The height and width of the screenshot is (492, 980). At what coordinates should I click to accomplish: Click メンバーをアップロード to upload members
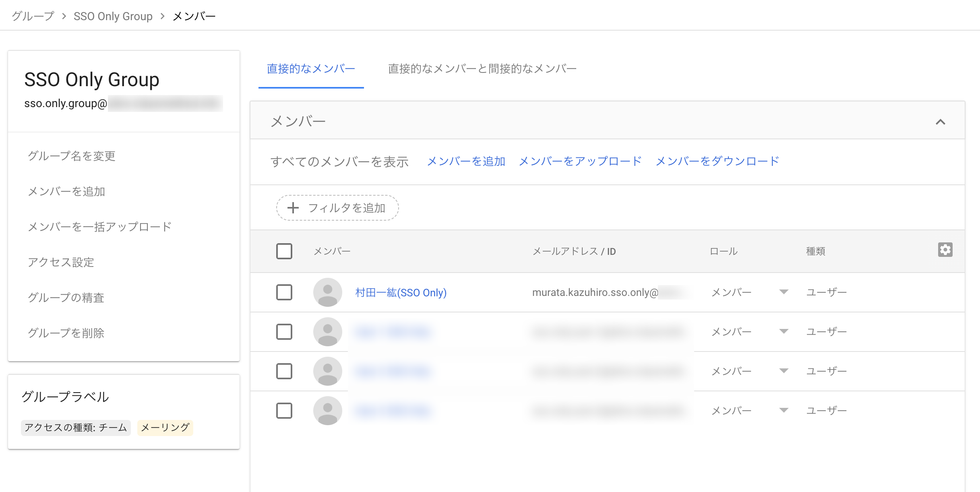pyautogui.click(x=580, y=161)
